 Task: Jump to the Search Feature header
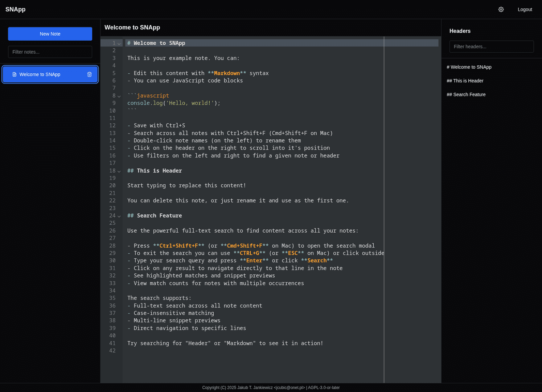[466, 94]
